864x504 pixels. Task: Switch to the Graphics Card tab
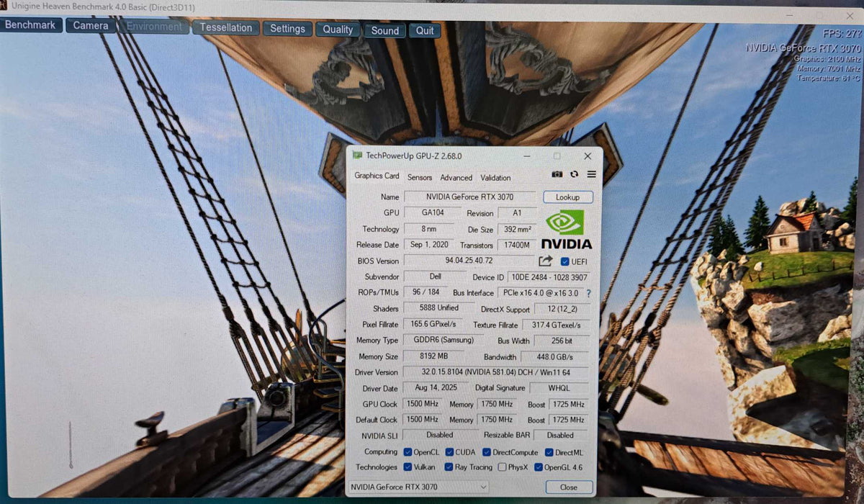click(x=377, y=176)
